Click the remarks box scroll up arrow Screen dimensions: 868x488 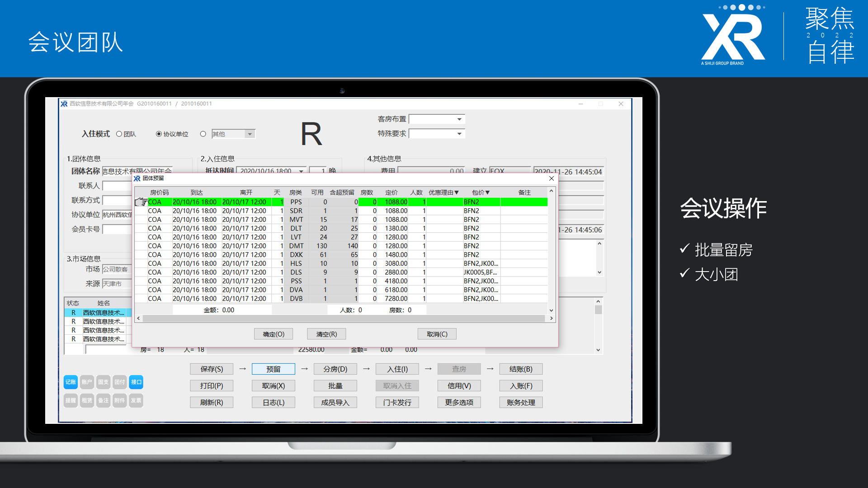599,244
